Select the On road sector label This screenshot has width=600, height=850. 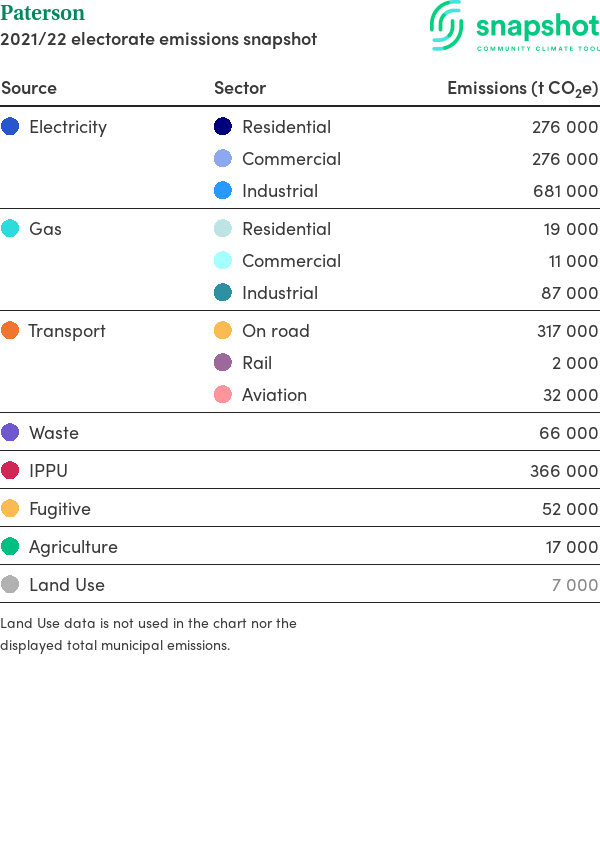(x=276, y=331)
